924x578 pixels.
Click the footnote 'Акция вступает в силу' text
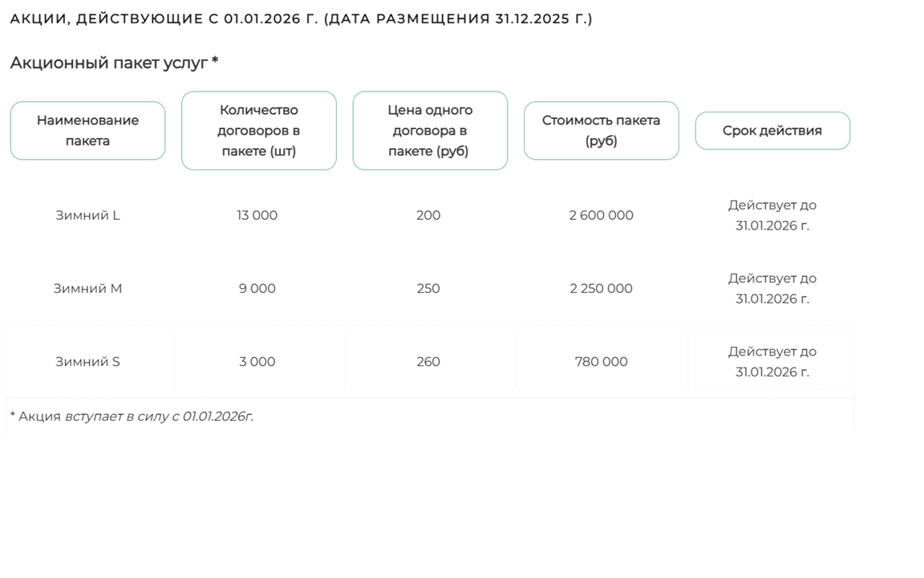point(132,416)
